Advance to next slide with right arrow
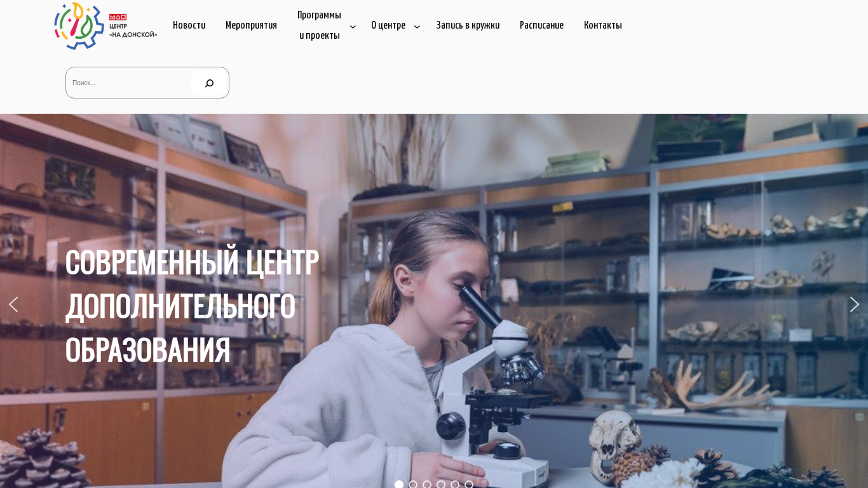The width and height of the screenshot is (868, 488). pos(854,304)
